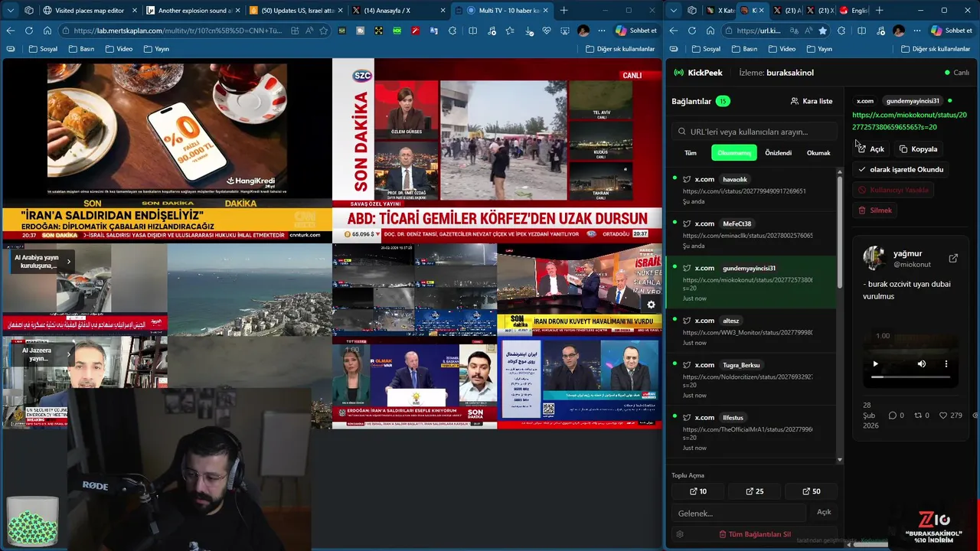
Task: Select the Erdoğan press conference video tile
Action: 414,383
